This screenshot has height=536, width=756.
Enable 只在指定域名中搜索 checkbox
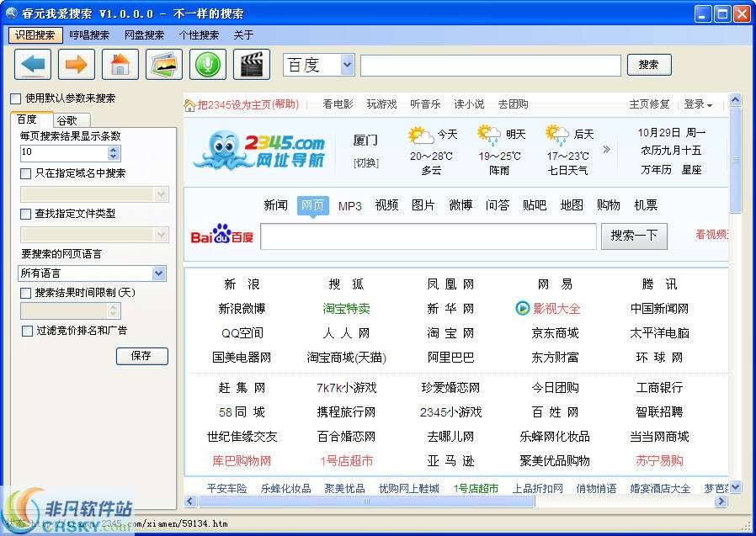(x=25, y=173)
